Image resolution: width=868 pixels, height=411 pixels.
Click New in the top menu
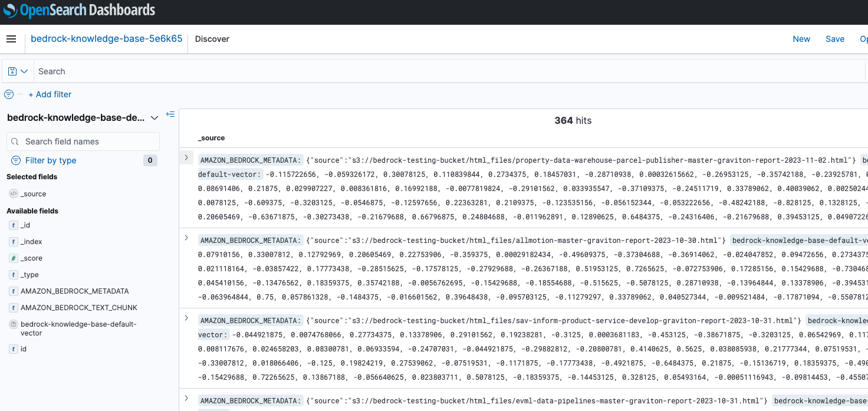point(801,39)
